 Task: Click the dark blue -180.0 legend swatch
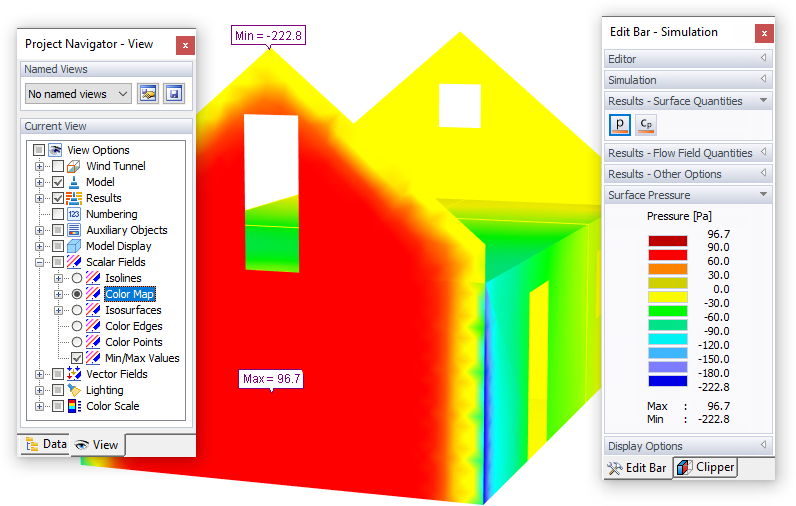coord(668,381)
